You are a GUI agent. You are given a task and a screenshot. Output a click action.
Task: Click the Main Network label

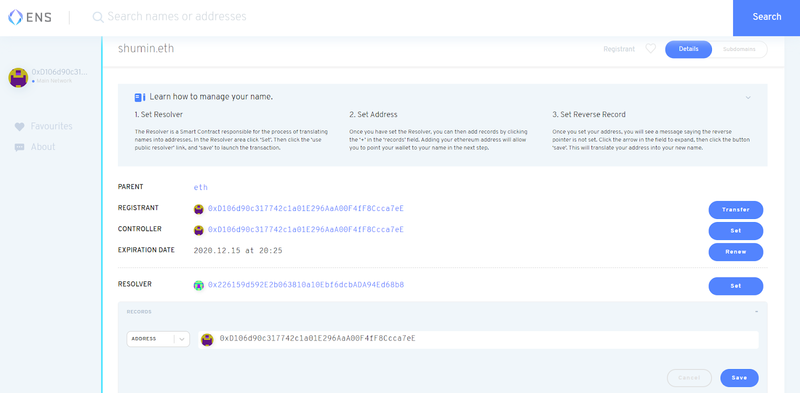pos(54,81)
